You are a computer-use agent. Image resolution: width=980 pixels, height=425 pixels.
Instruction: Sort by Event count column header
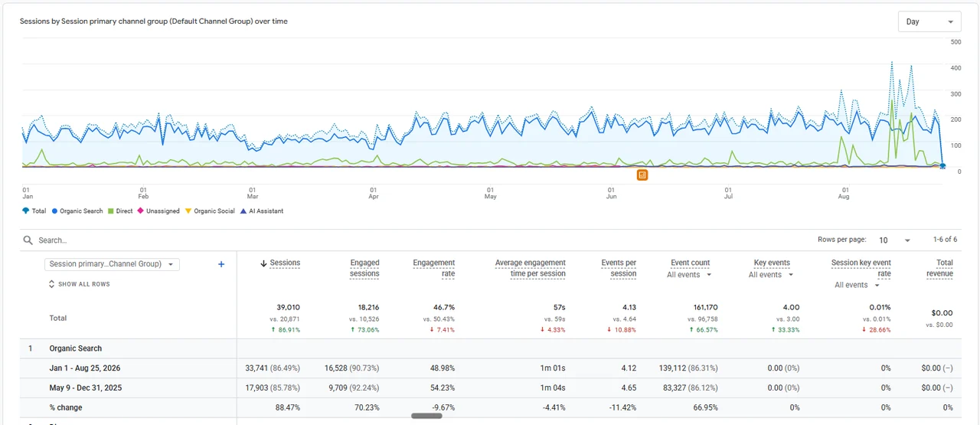point(690,263)
